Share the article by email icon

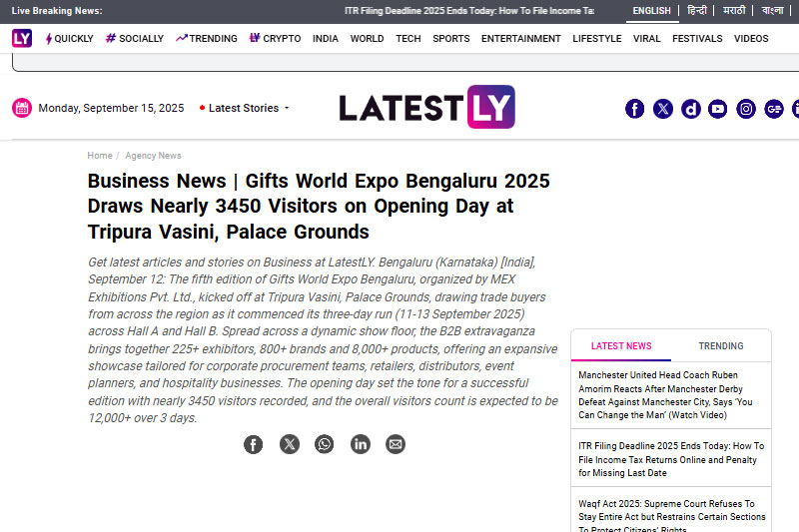pos(396,444)
